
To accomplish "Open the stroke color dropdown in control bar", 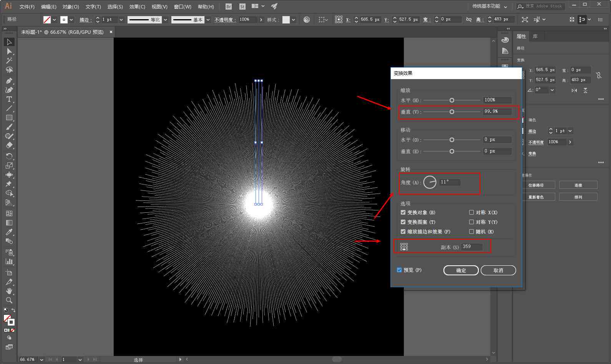I will (71, 20).
